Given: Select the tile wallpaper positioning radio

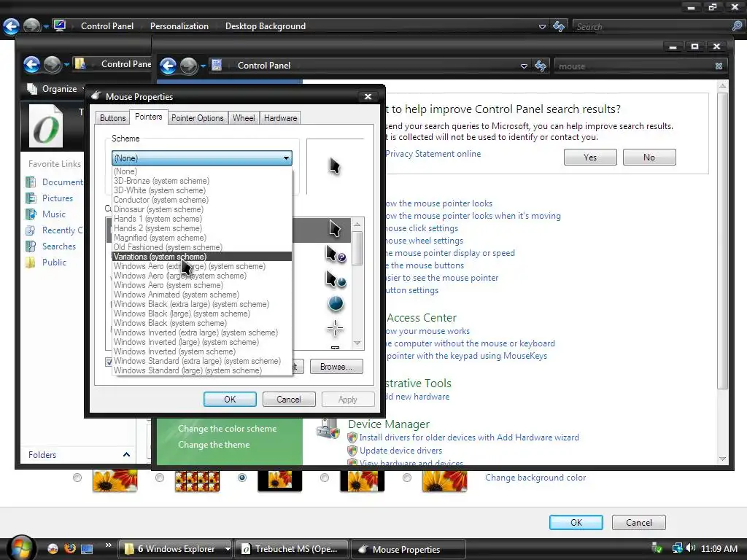Looking at the screenshot, I should click(x=160, y=478).
